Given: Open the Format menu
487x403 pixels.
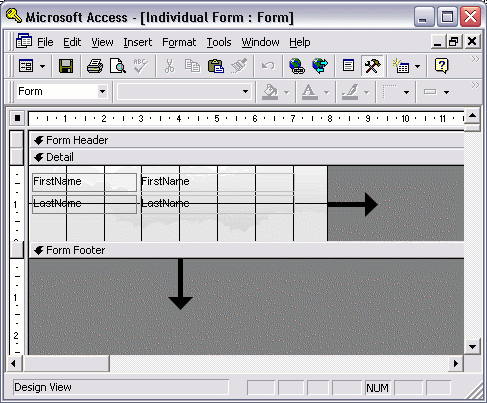Looking at the screenshot, I should [x=179, y=42].
